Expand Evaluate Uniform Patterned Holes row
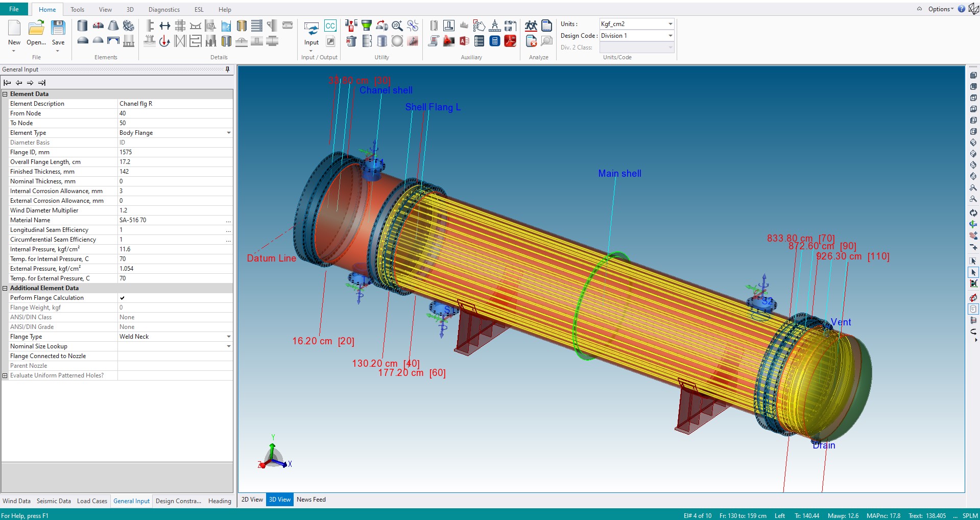Screen dimensions: 980x520 pyautogui.click(x=5, y=375)
